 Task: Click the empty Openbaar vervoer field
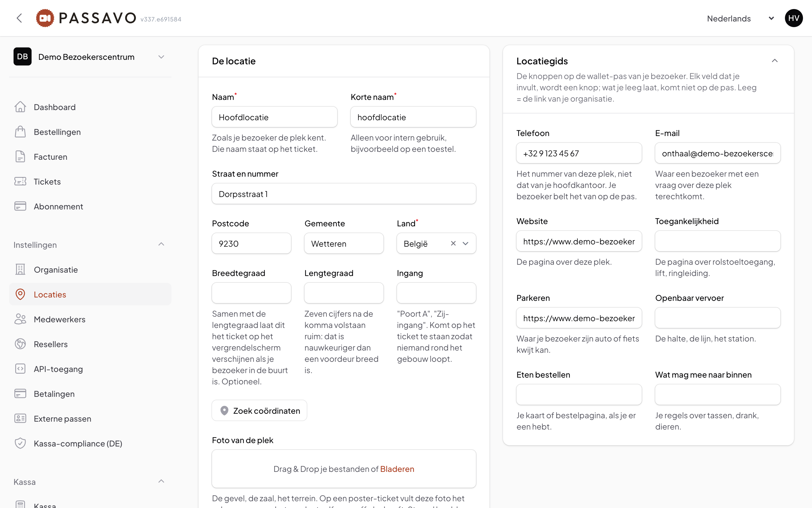pos(718,318)
